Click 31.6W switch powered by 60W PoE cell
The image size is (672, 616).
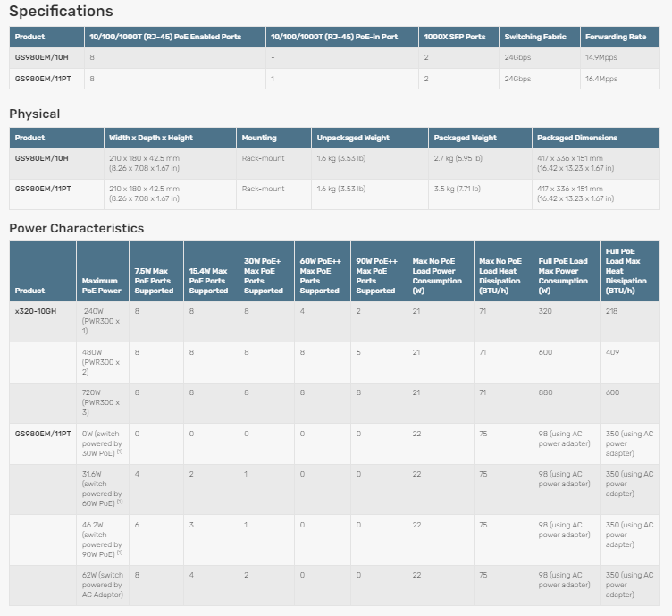coord(103,489)
